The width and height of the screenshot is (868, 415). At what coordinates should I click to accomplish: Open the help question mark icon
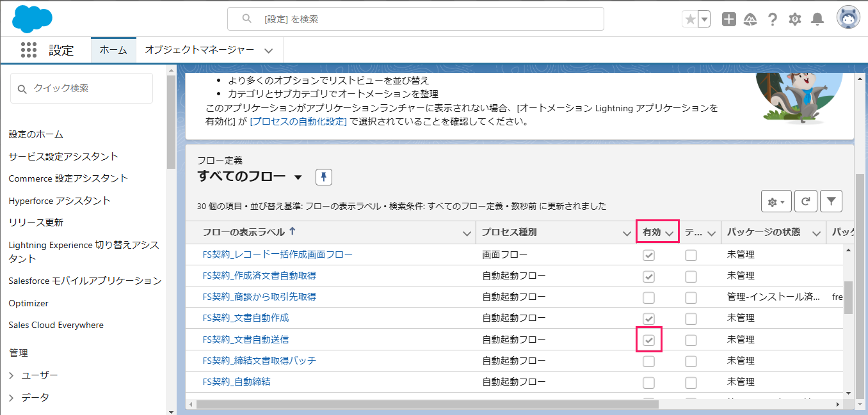click(x=773, y=19)
